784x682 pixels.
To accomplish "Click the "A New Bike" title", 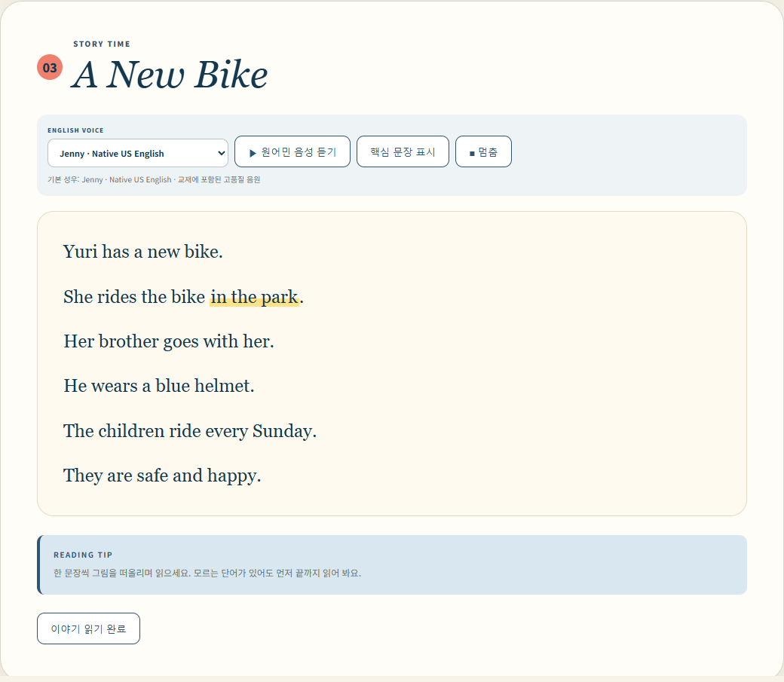I will [170, 75].
